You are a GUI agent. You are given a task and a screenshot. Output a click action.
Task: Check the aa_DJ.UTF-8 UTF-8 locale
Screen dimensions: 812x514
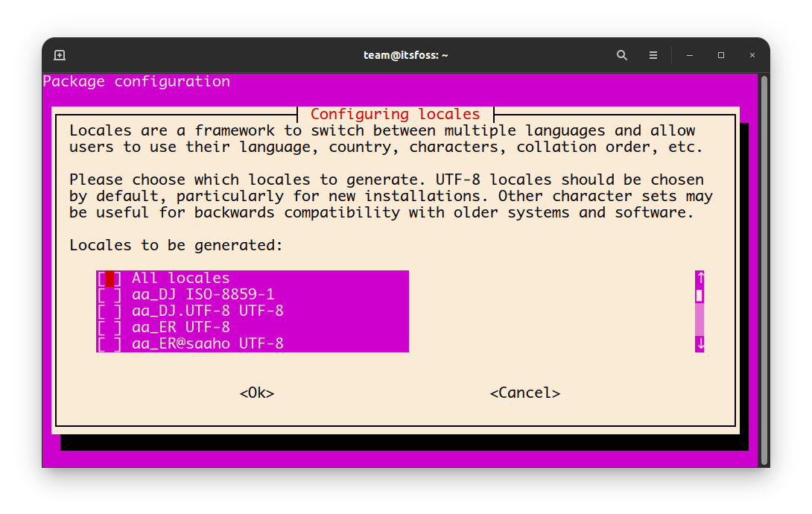coord(109,310)
